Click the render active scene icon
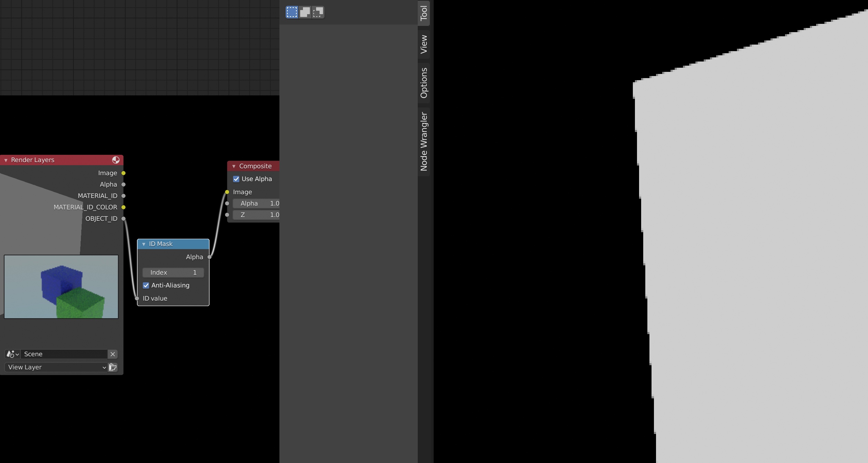The width and height of the screenshot is (868, 463). point(113,367)
